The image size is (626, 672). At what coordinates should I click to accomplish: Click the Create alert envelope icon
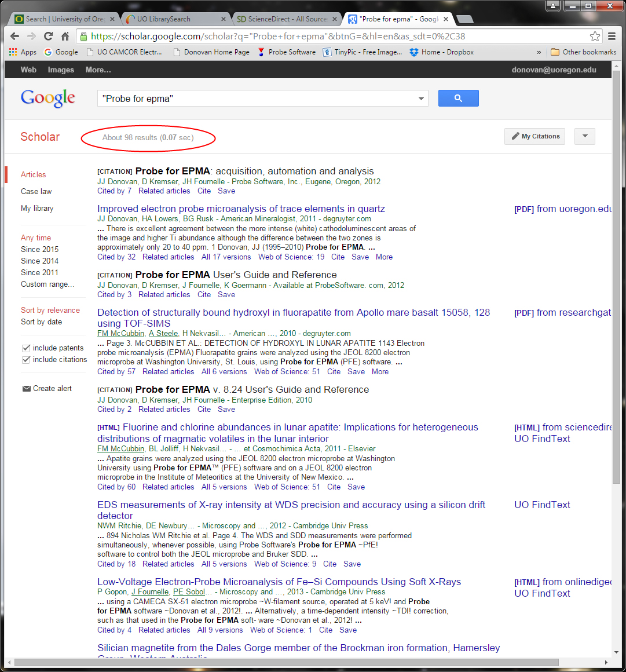click(26, 389)
